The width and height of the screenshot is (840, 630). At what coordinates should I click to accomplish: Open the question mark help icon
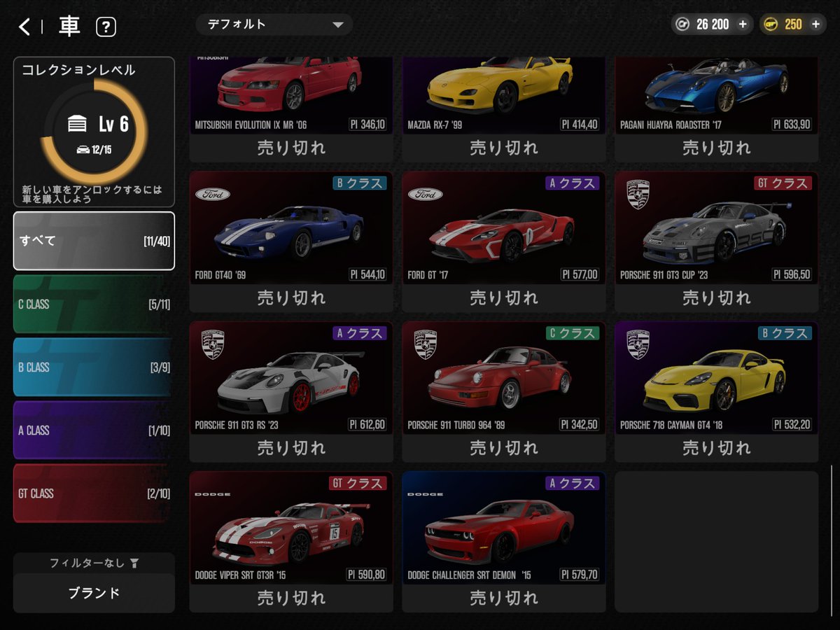pos(106,27)
